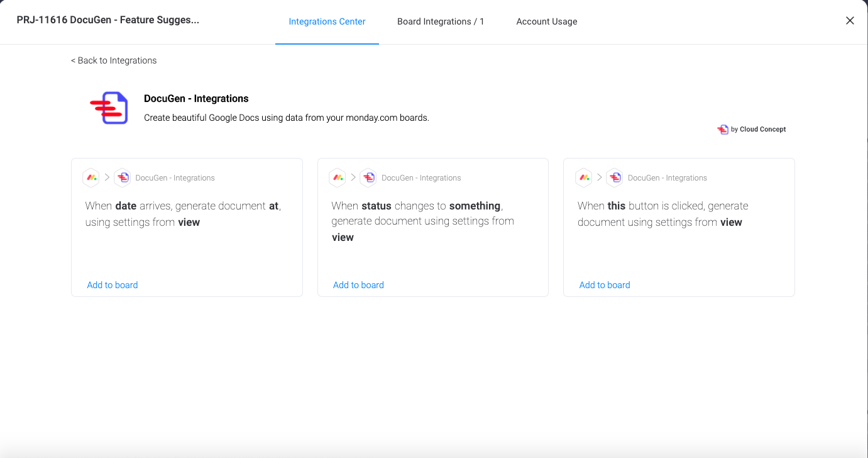Go back to Integrations link
Image resolution: width=868 pixels, height=458 pixels.
click(x=114, y=60)
